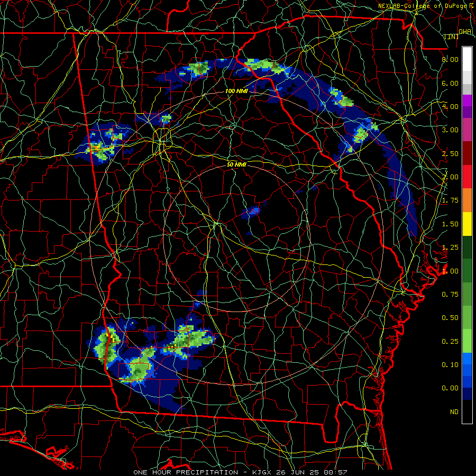Select the 2.00 legend value

click(x=450, y=177)
